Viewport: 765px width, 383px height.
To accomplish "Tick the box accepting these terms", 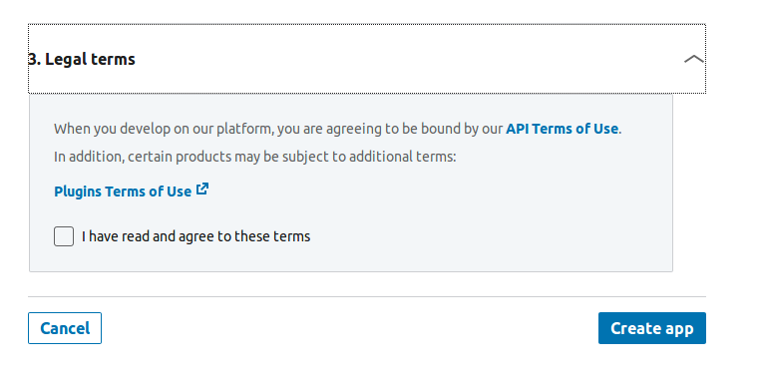I will [x=64, y=236].
